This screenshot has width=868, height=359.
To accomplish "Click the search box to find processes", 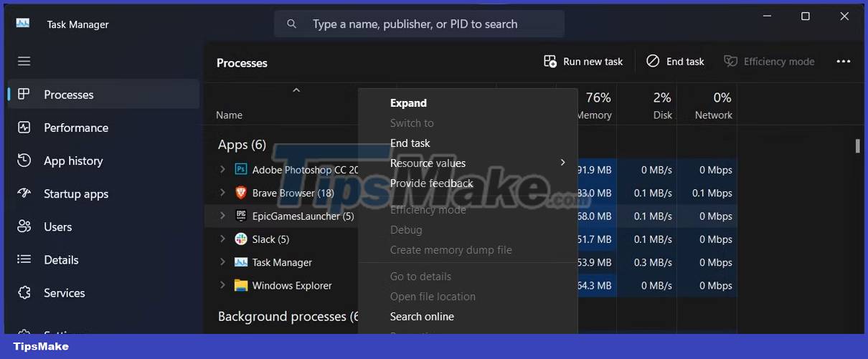I will (419, 24).
